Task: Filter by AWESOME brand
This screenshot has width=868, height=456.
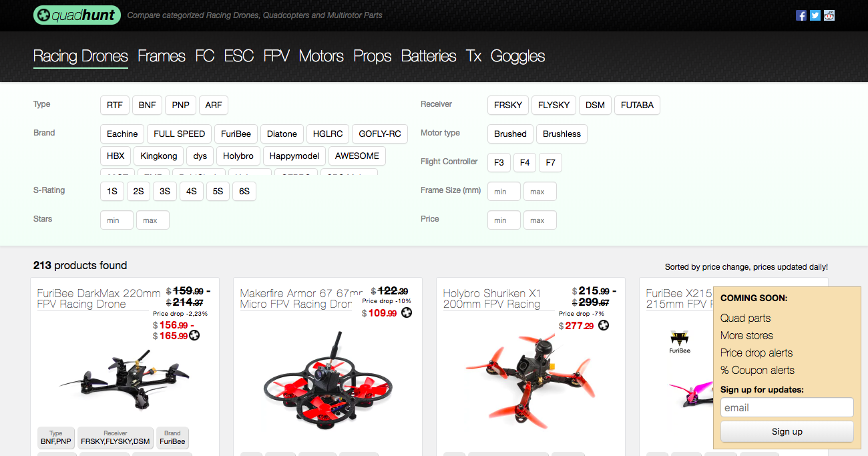Action: click(357, 156)
